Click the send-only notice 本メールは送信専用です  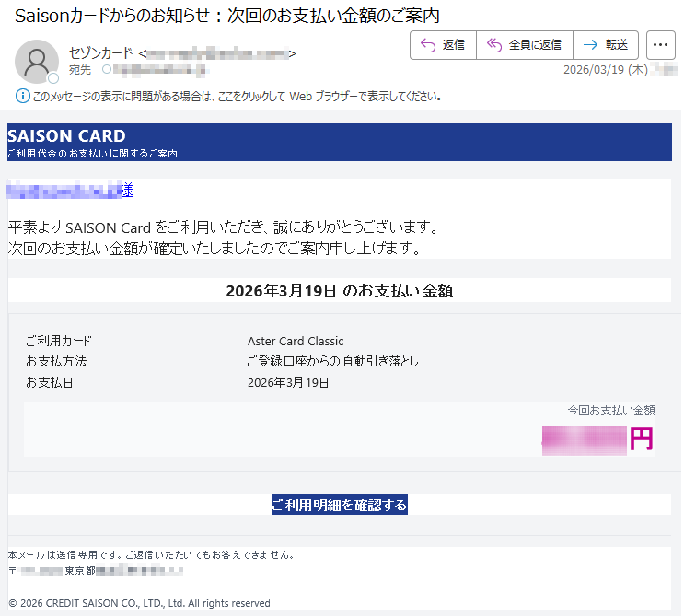(x=151, y=555)
